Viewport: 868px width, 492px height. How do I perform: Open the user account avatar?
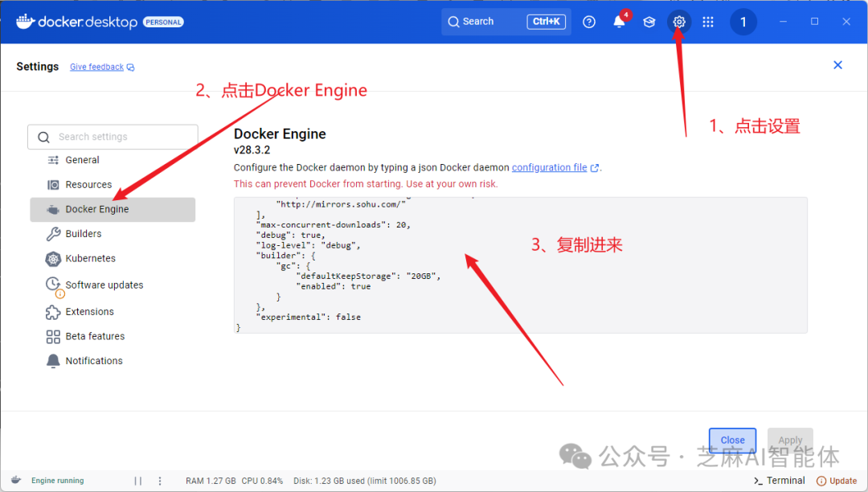pyautogui.click(x=743, y=23)
